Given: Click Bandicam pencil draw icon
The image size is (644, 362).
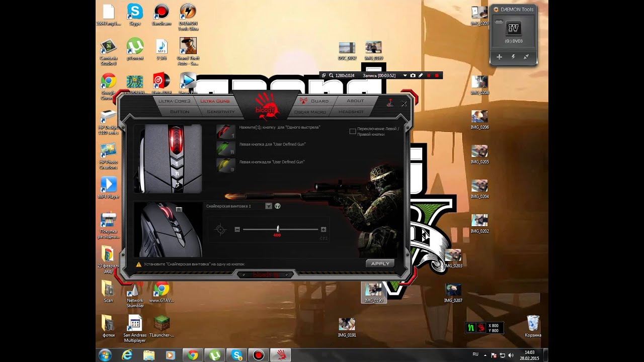Looking at the screenshot, I should [x=421, y=75].
